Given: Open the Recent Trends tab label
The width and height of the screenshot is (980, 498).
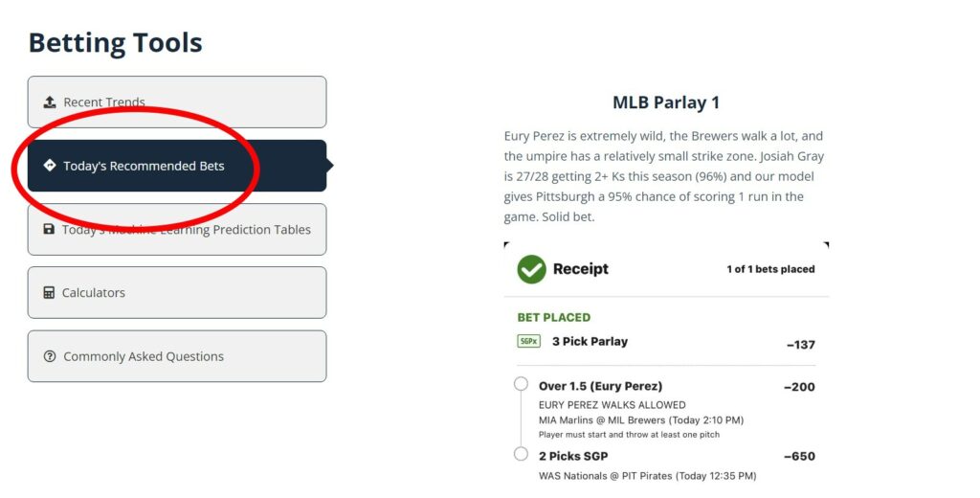Looking at the screenshot, I should point(104,102).
